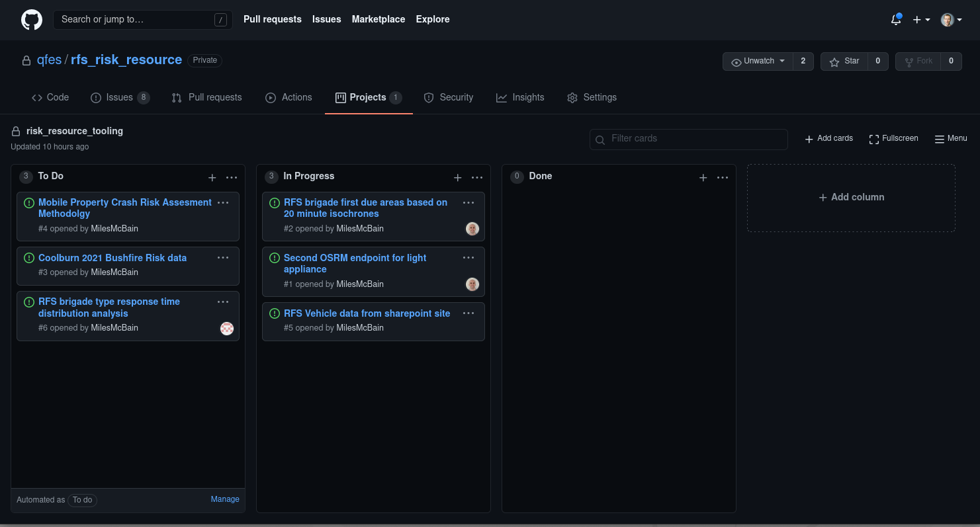Open the board Menu via hamburger icon
Viewport: 980px width, 527px height.
point(941,138)
